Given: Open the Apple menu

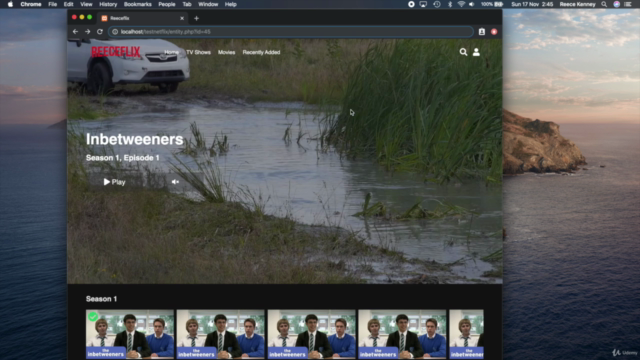Looking at the screenshot, I should [x=10, y=4].
